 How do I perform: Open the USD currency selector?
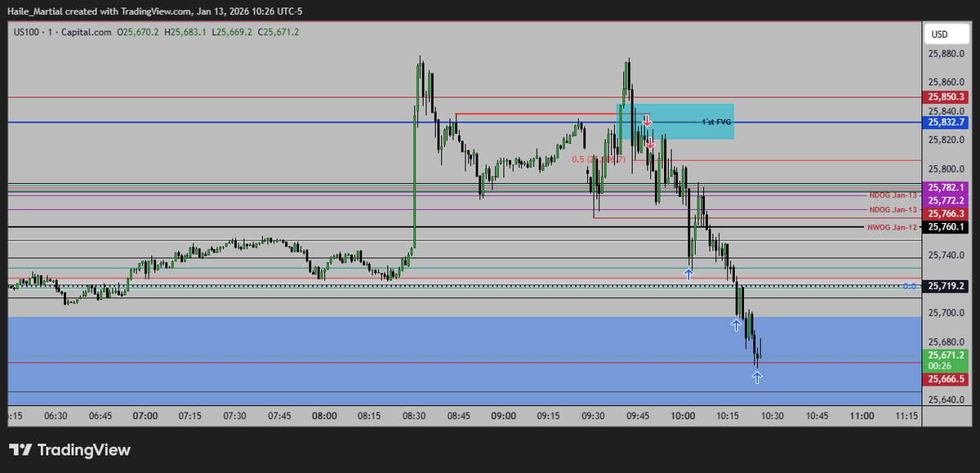coord(946,33)
